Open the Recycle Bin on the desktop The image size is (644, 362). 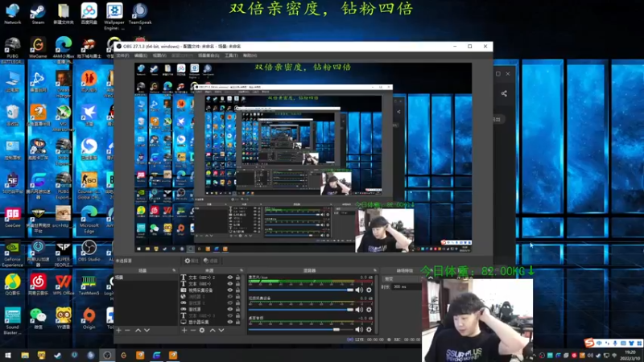coord(12,115)
